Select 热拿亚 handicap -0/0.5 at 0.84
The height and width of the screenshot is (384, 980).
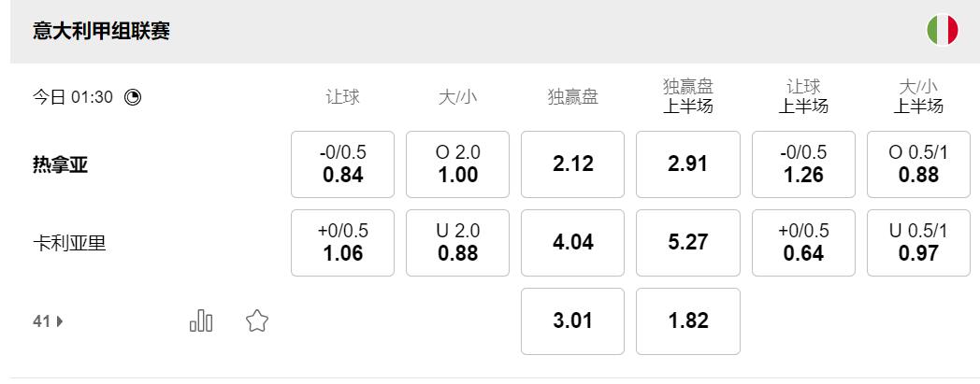(342, 164)
